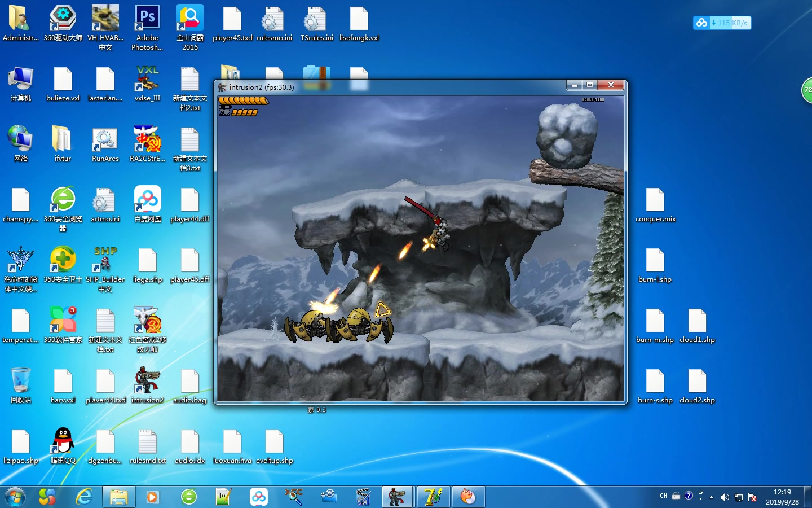The width and height of the screenshot is (812, 508).
Task: Open the ifvtur folder
Action: [x=63, y=144]
